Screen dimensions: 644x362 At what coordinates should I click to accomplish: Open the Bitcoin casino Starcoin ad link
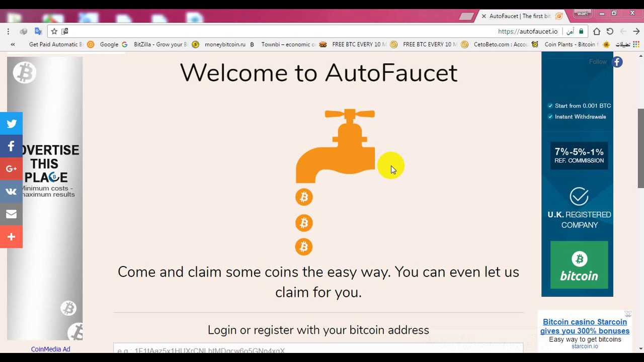coord(585,326)
